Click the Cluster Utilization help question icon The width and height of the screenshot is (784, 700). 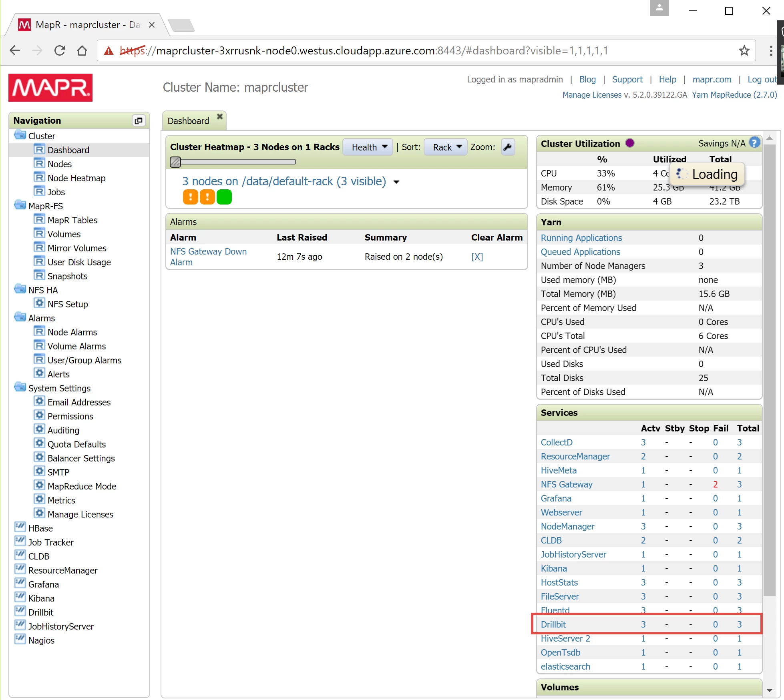[754, 142]
